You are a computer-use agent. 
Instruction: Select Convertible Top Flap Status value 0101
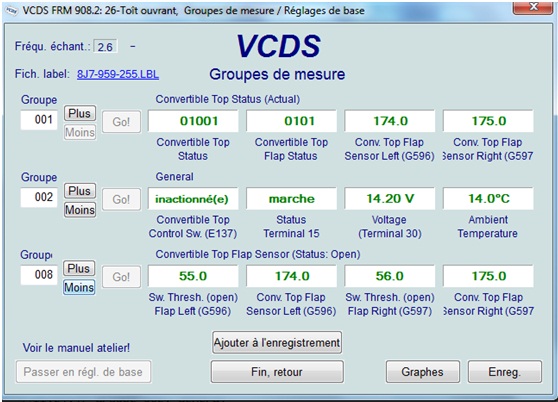291,121
